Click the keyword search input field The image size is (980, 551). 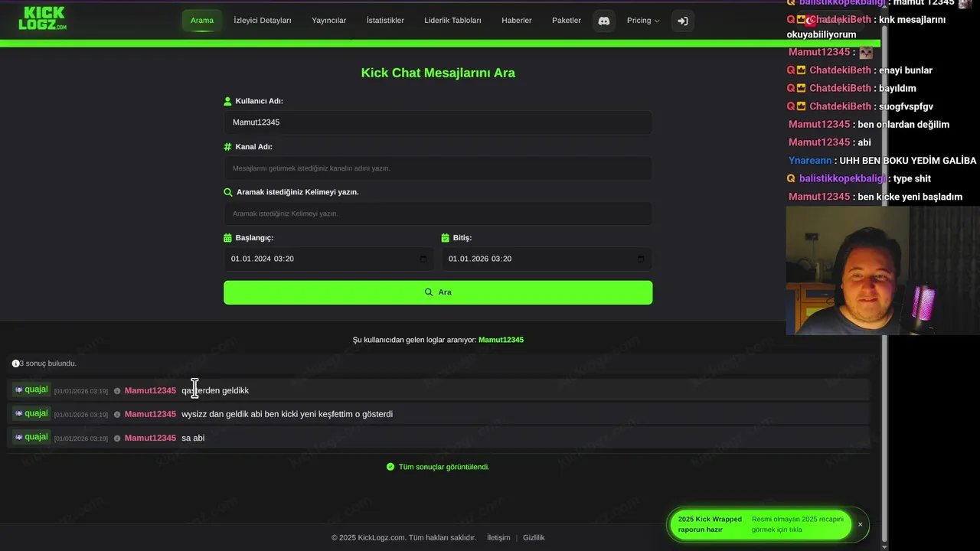point(438,214)
